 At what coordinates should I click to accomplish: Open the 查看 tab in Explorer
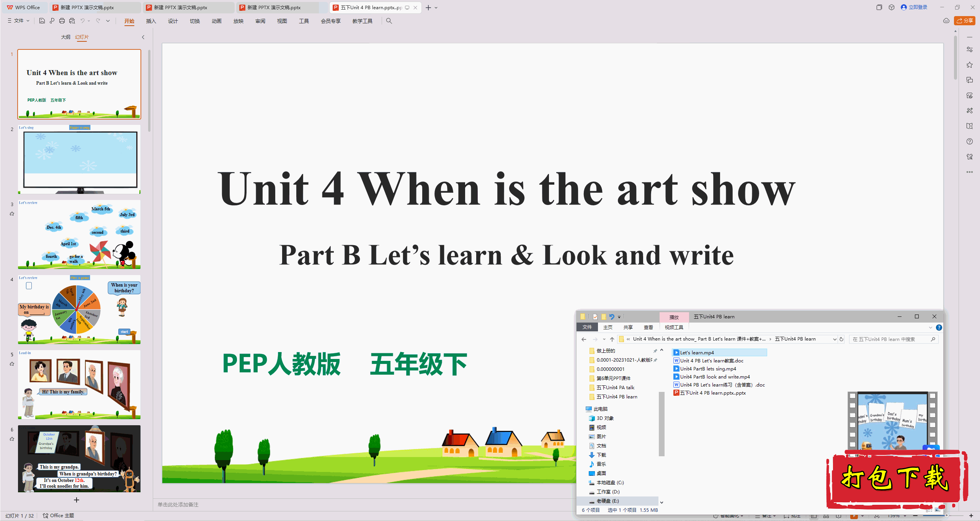[648, 328]
